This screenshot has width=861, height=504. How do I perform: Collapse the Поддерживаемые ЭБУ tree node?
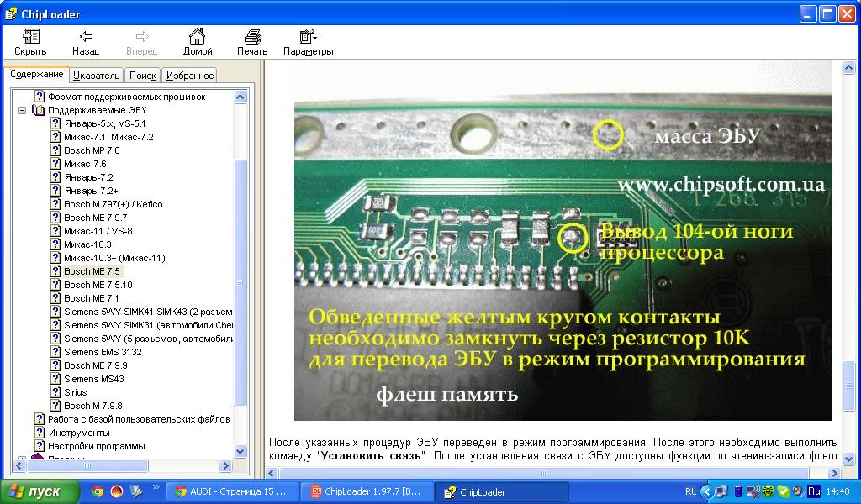click(22, 110)
